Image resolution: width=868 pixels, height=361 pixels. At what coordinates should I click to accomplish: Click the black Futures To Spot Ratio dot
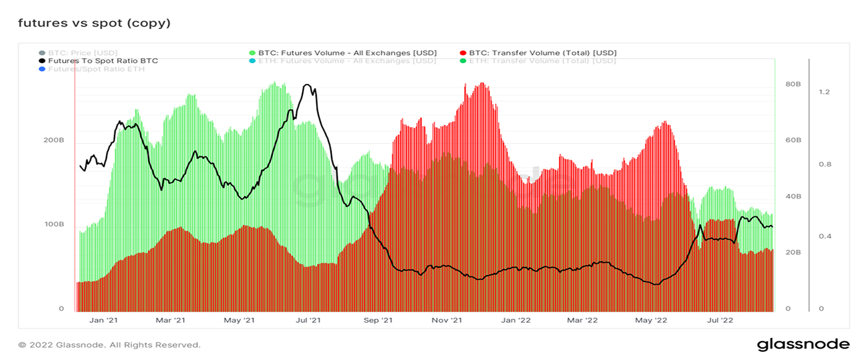pyautogui.click(x=42, y=61)
